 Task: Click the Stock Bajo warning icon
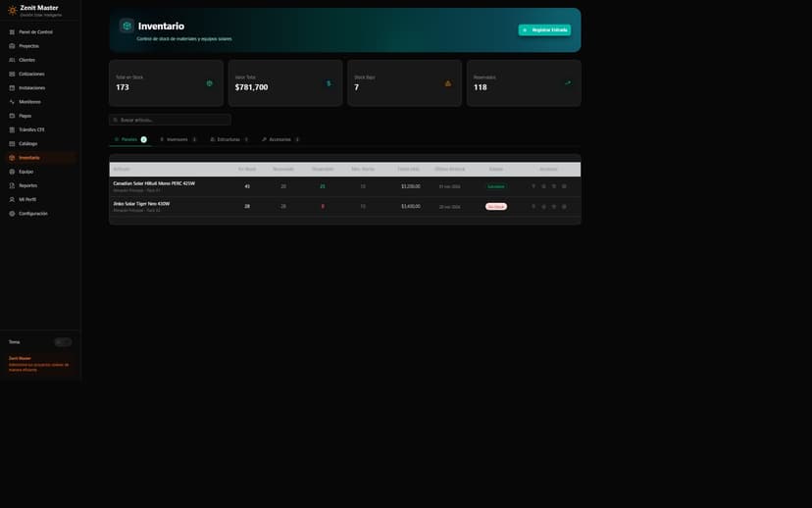click(x=448, y=83)
